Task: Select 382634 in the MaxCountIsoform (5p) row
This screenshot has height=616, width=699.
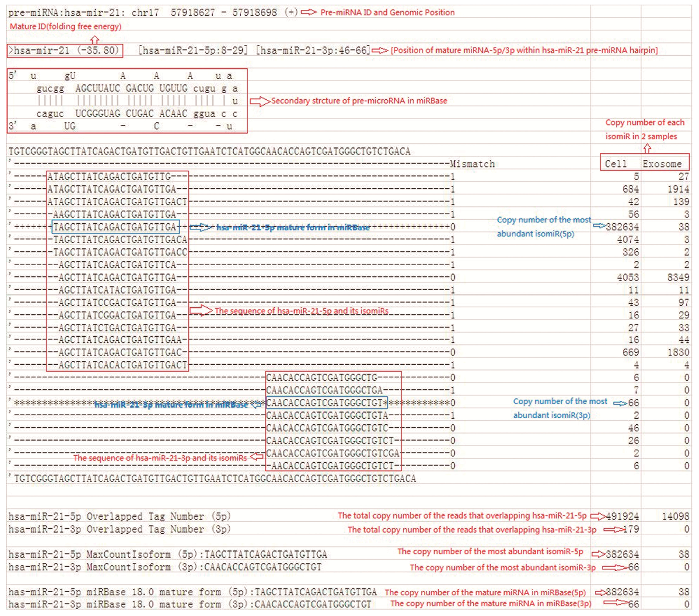Action: pyautogui.click(x=622, y=554)
